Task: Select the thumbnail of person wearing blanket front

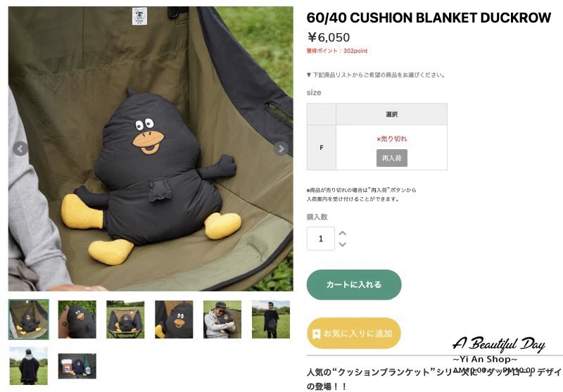Action: [271, 320]
